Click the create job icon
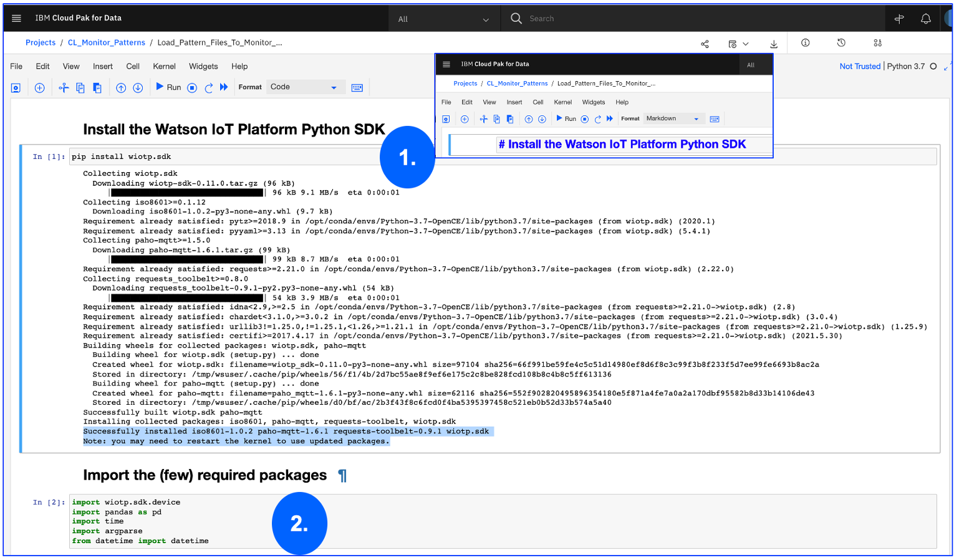The image size is (959, 560). [x=732, y=44]
